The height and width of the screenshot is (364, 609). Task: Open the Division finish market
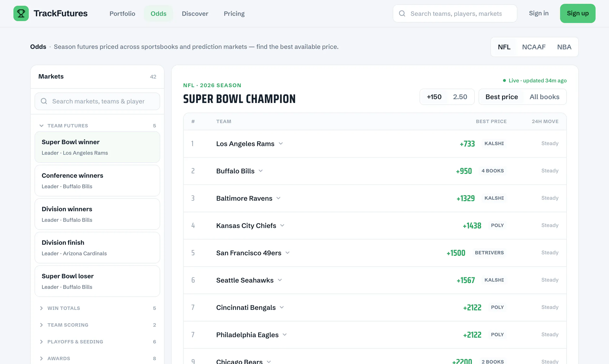(x=97, y=248)
